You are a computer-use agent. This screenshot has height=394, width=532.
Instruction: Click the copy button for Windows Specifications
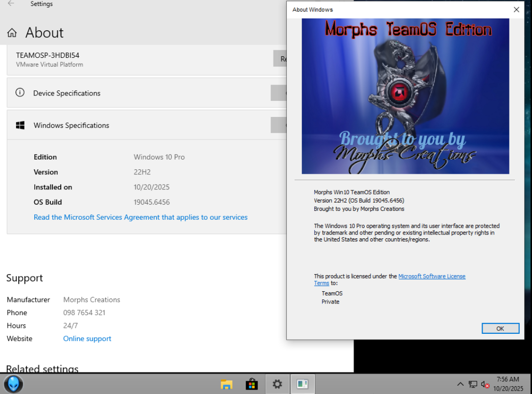click(278, 125)
